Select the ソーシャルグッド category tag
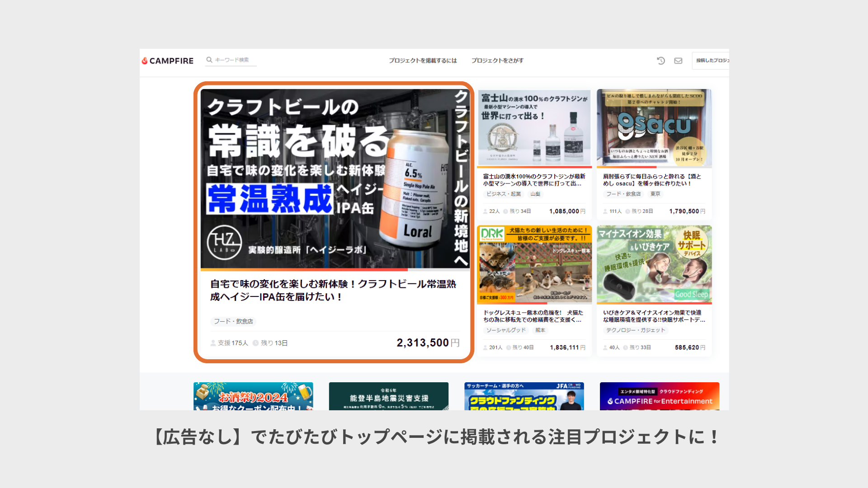This screenshot has height=488, width=868. (x=506, y=330)
